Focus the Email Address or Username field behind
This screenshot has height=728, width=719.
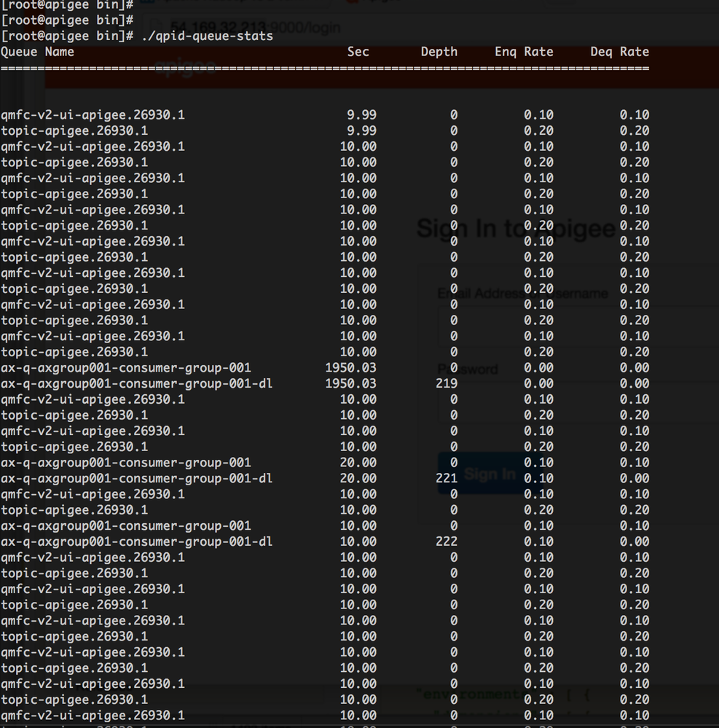[x=578, y=327]
